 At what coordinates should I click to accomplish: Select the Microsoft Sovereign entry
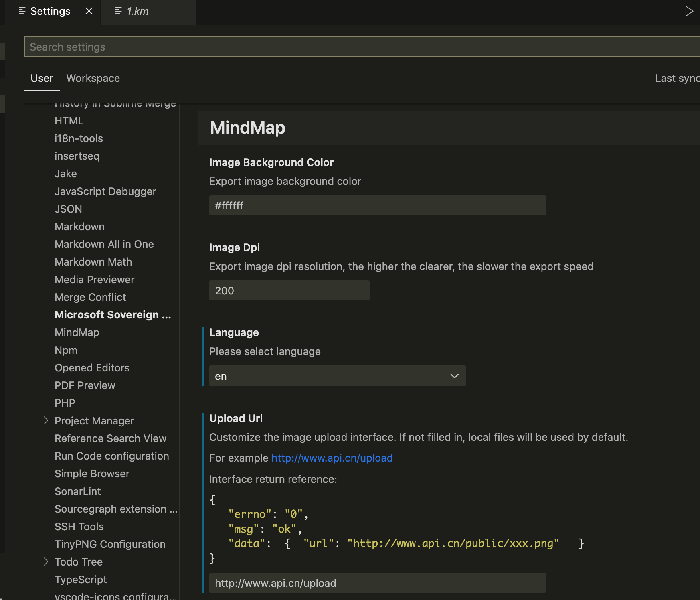pyautogui.click(x=113, y=315)
